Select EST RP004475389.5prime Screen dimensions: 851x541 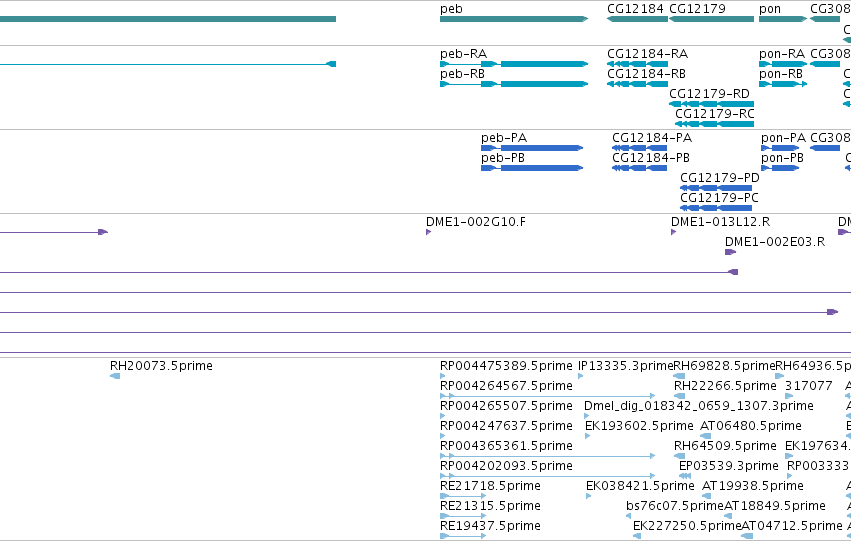[443, 376]
